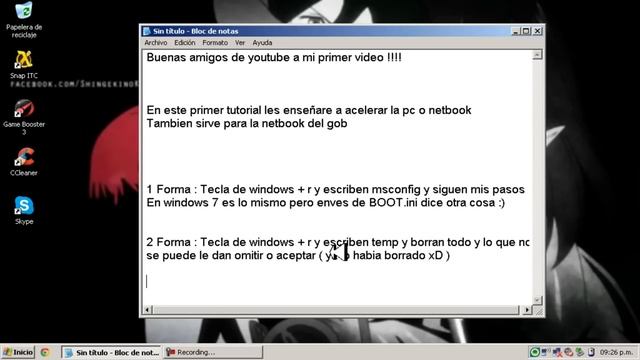The width and height of the screenshot is (640, 360).
Task: Click the window resize grip corner of Notepad
Action: [x=538, y=311]
